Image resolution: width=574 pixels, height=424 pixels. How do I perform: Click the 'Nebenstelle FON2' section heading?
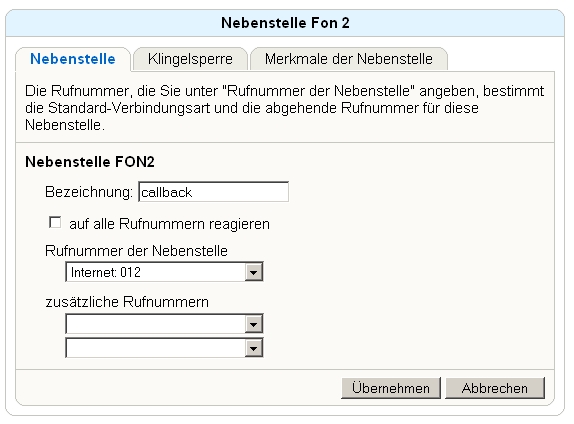90,161
